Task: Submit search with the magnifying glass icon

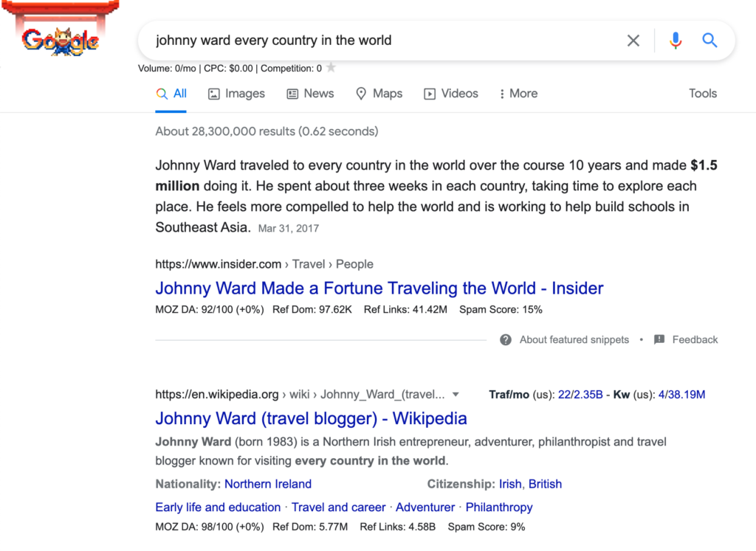Action: 709,41
